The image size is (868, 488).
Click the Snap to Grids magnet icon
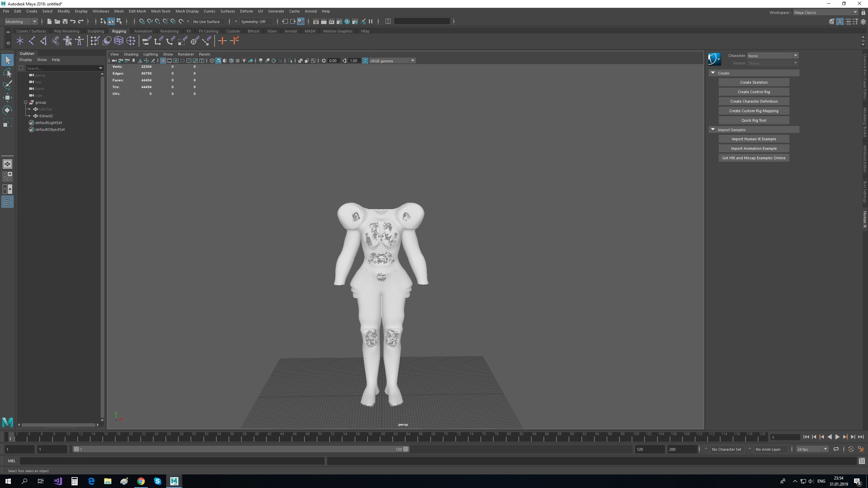click(142, 21)
